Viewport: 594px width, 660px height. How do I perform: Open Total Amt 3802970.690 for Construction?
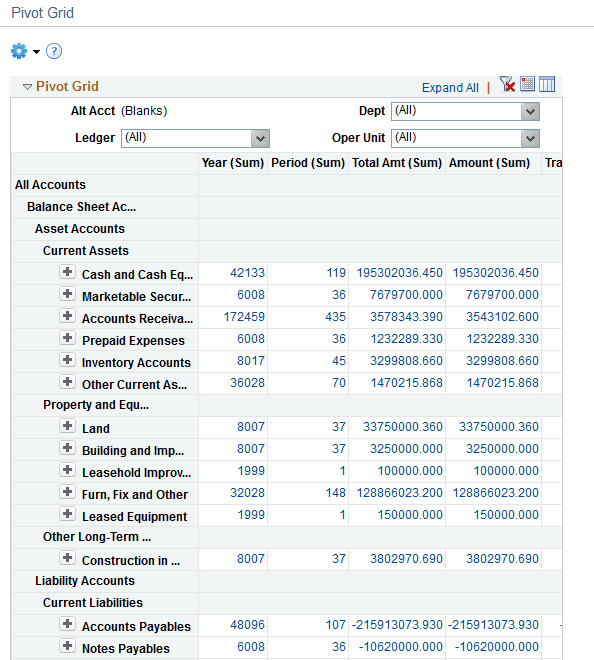(x=406, y=559)
